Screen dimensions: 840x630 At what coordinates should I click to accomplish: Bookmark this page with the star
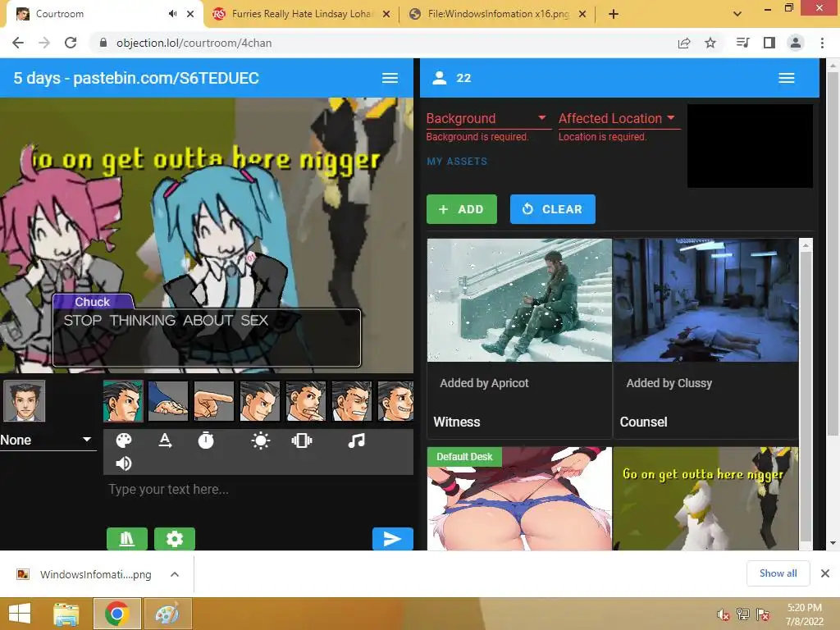coord(710,43)
